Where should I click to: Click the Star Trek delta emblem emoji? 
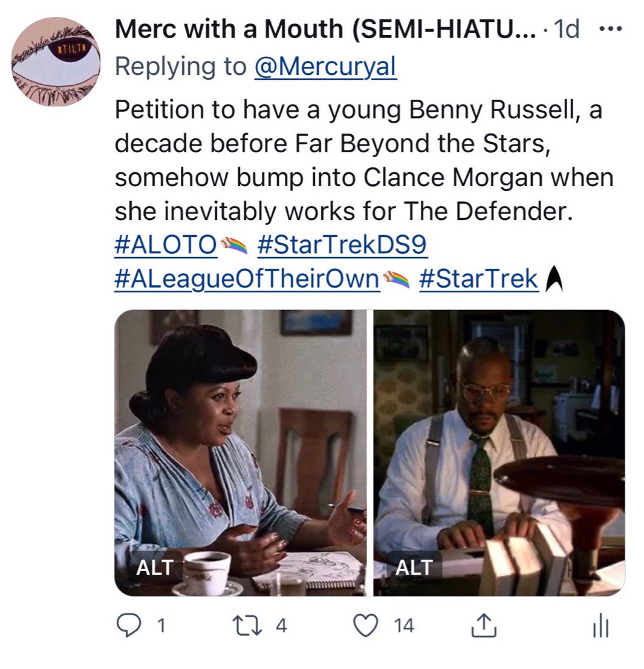point(554,279)
